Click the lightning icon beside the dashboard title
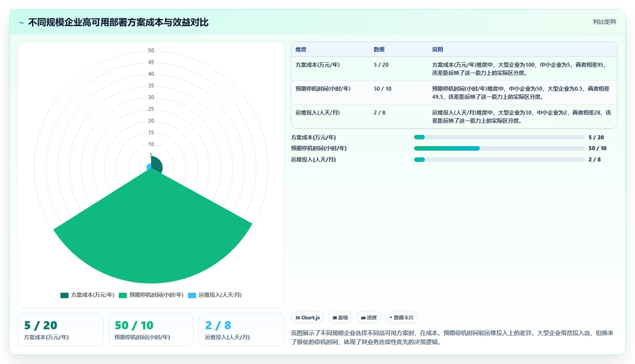Image resolution: width=635 pixels, height=364 pixels. point(22,23)
